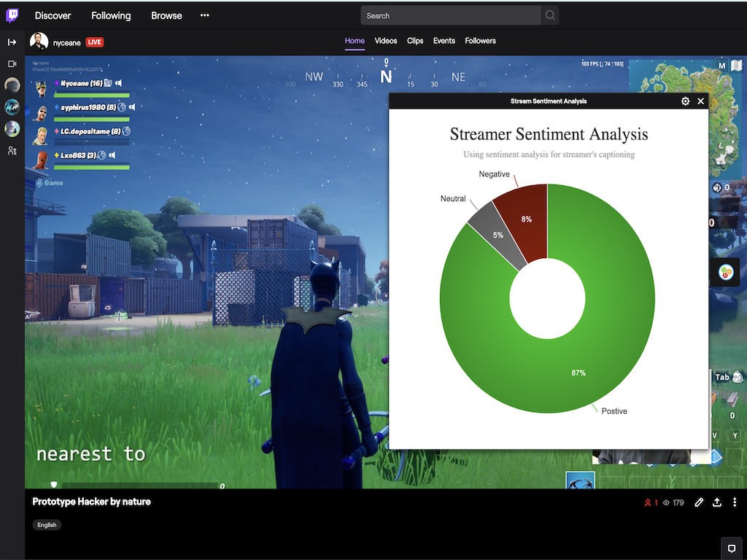Viewport: 747px width, 560px height.
Task: Click Lxo863's speaker voice icon
Action: click(x=112, y=155)
